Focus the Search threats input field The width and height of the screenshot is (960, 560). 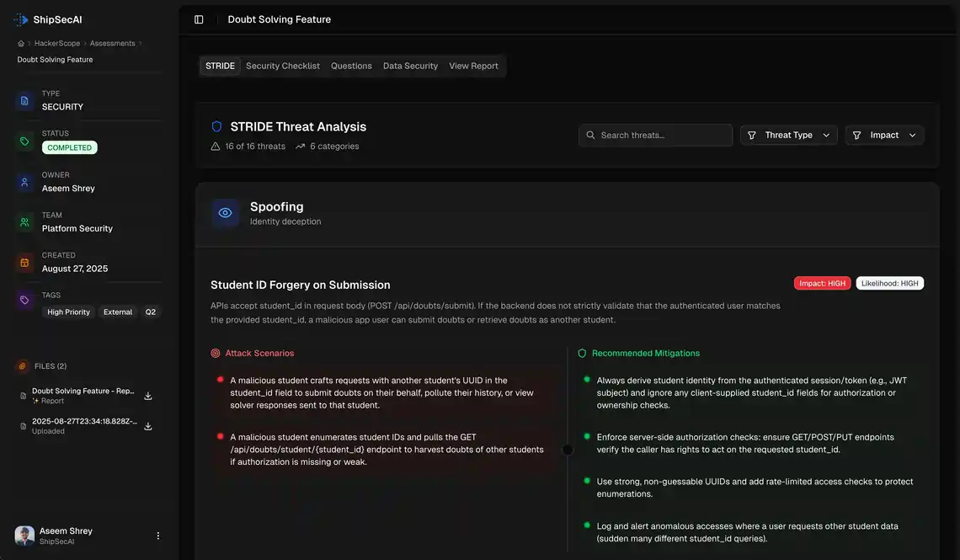coord(655,136)
